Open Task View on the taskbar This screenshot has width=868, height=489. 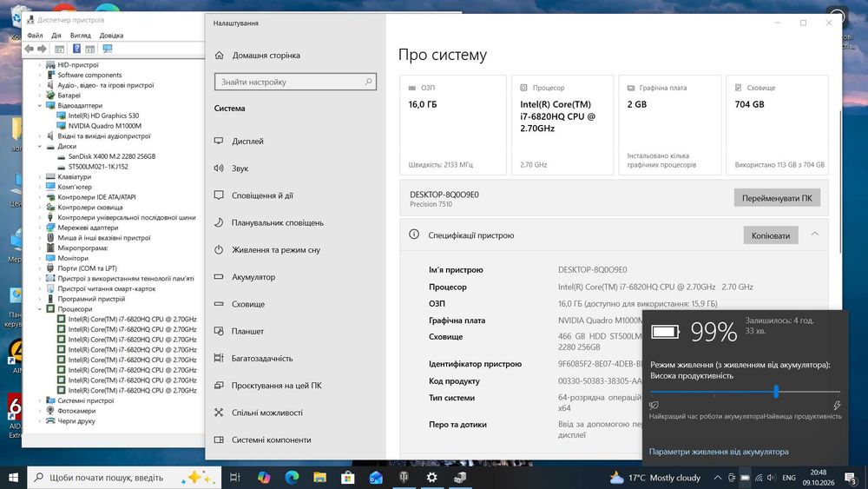[x=234, y=478]
